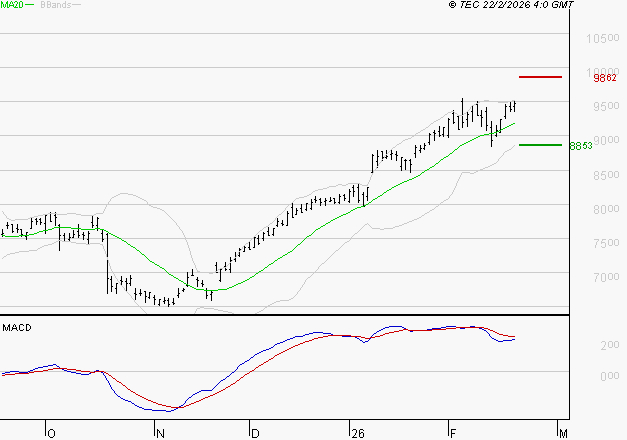Select the 8000 price axis label
The height and width of the screenshot is (440, 627).
[x=606, y=209]
